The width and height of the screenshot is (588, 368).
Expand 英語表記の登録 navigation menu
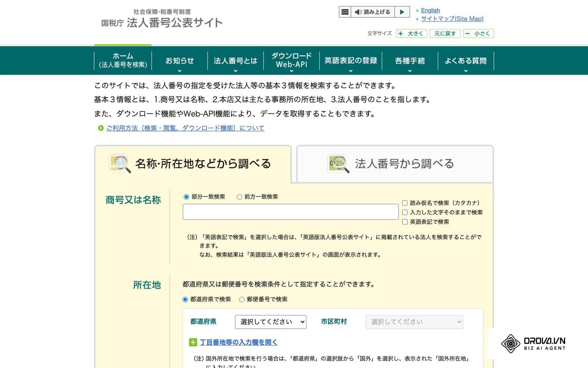[x=351, y=61]
